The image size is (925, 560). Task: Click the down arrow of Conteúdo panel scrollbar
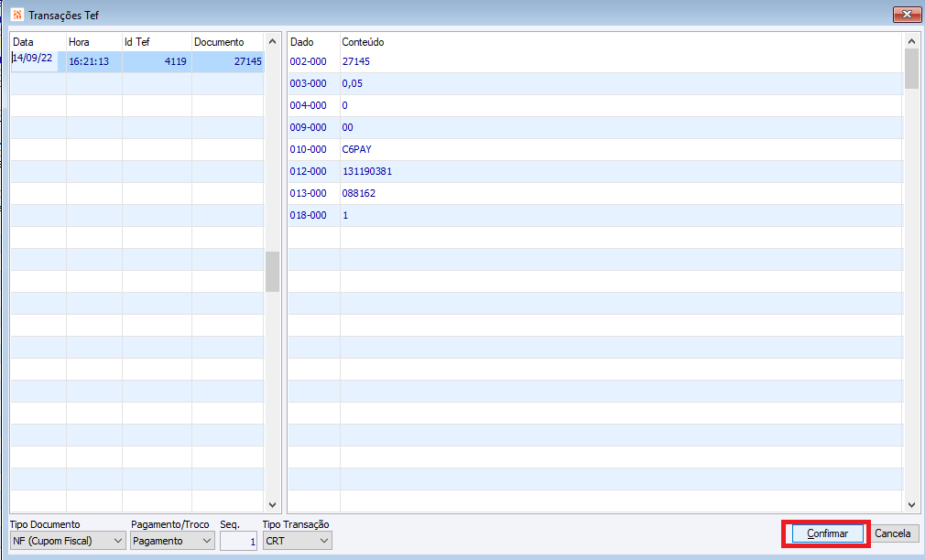[911, 504]
